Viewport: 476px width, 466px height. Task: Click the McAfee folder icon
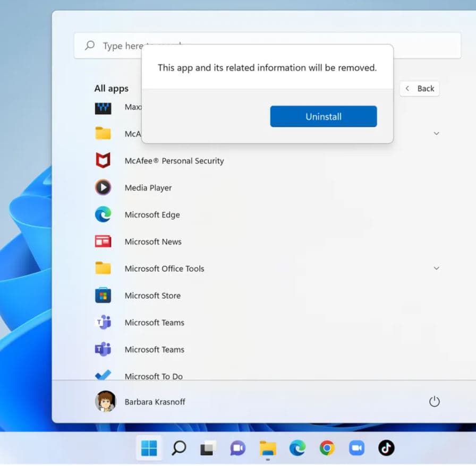click(x=103, y=134)
